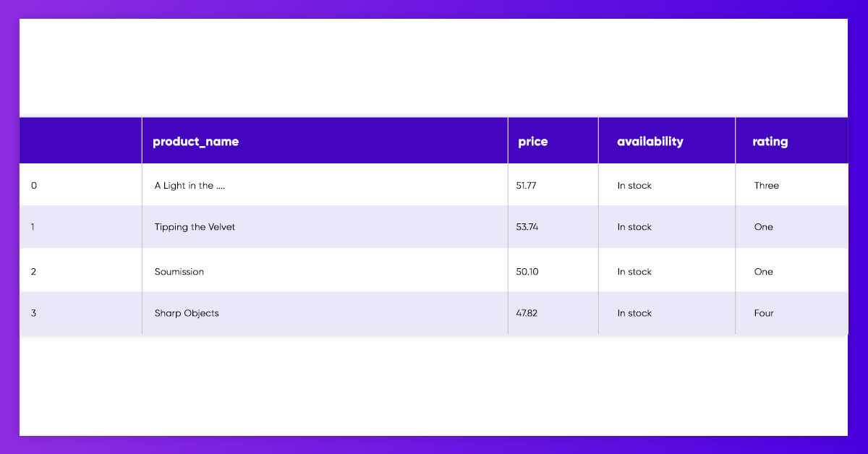868x454 pixels.
Task: Click row index 2 cell
Action: tap(81, 271)
